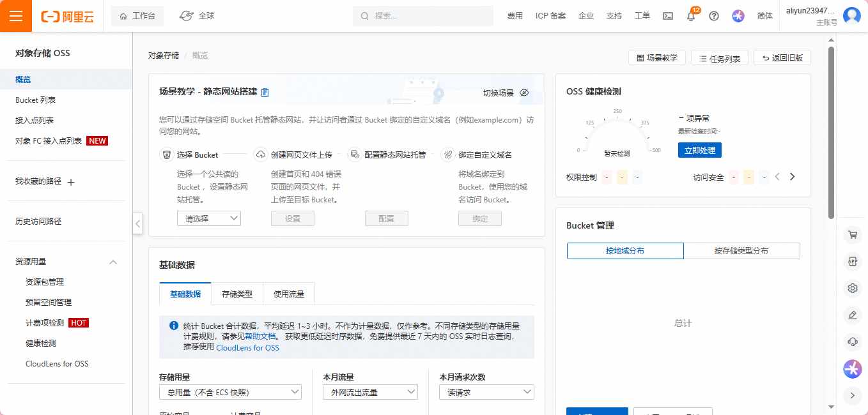Click the 选择 Bucket step icon
The height and width of the screenshot is (415, 868).
click(166, 155)
